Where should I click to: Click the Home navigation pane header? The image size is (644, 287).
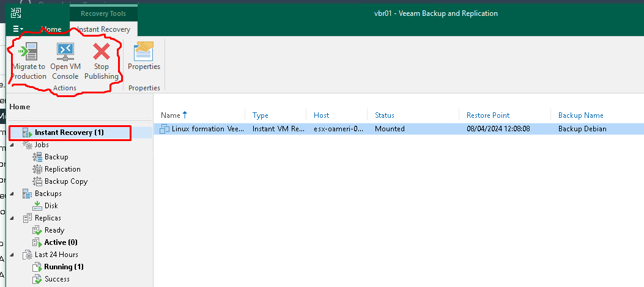(20, 107)
